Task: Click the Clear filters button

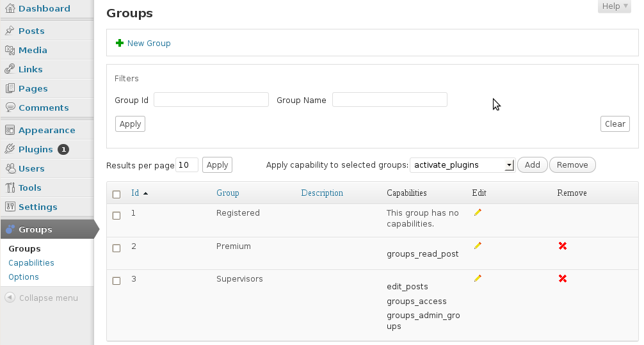Action: 615,124
